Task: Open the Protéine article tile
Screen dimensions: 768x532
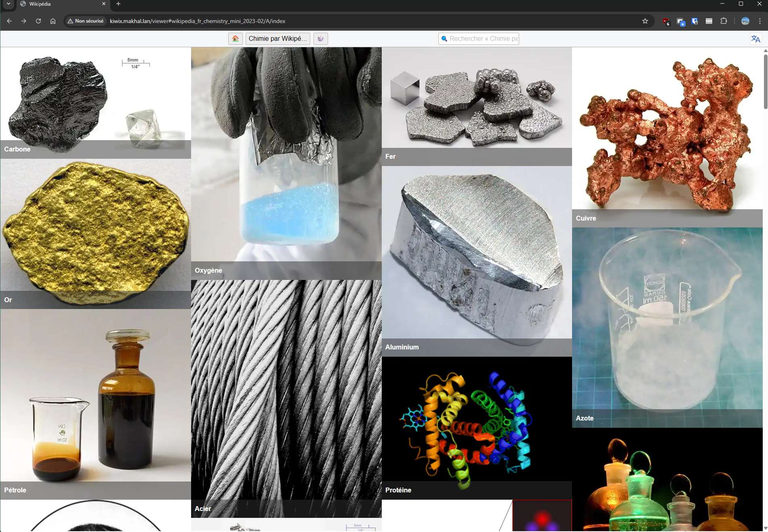Action: 477,428
